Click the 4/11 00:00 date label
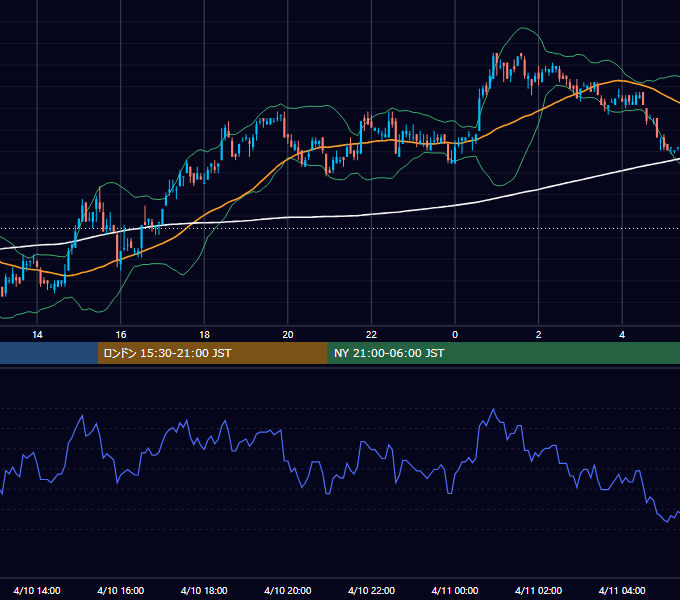 (x=455, y=590)
